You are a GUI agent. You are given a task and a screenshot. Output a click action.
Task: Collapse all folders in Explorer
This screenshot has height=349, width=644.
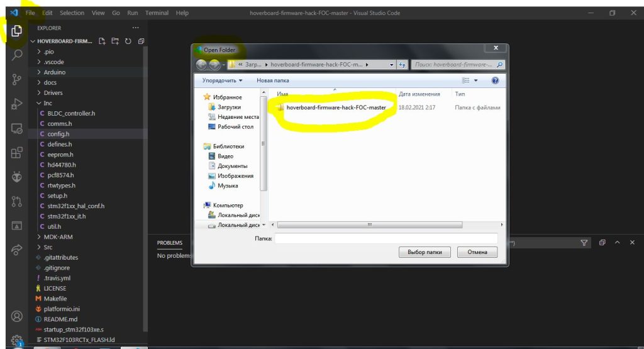pos(140,42)
